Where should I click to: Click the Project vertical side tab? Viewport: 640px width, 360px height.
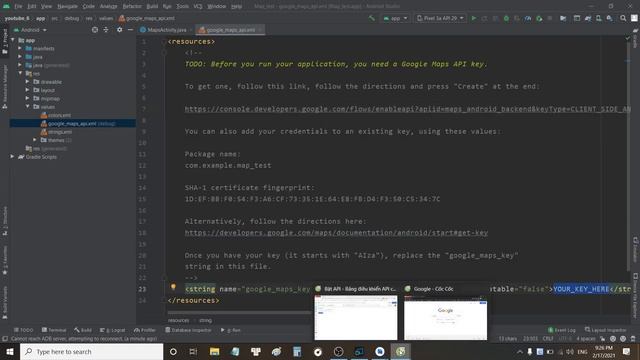pos(5,42)
